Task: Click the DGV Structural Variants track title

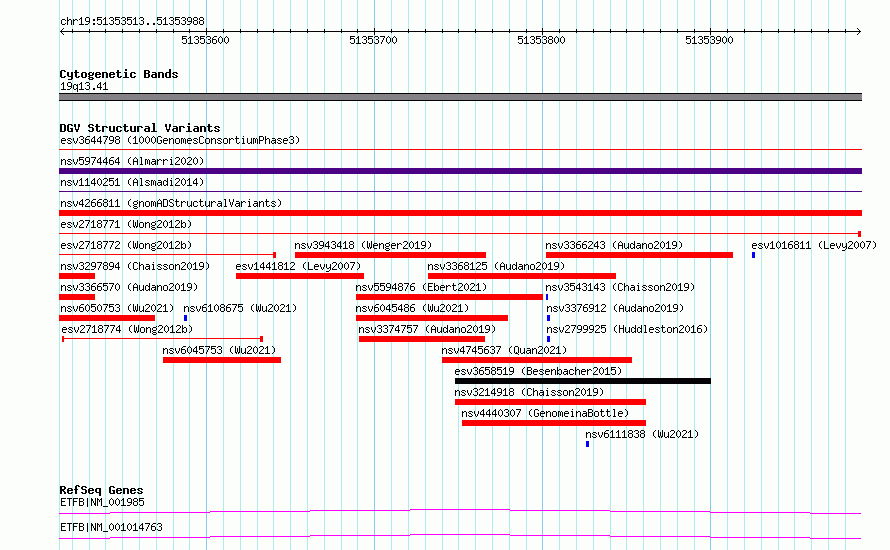Action: coord(140,128)
